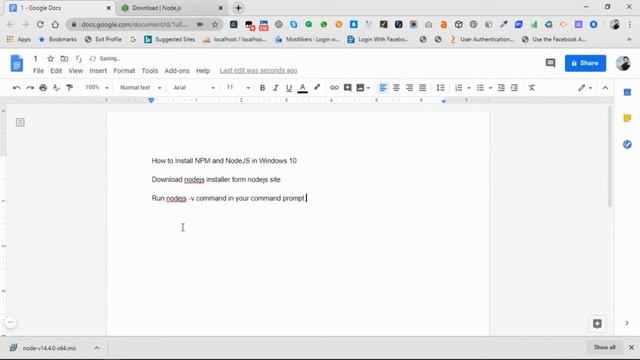Show the document outline icon
640x360 pixels.
click(20, 122)
